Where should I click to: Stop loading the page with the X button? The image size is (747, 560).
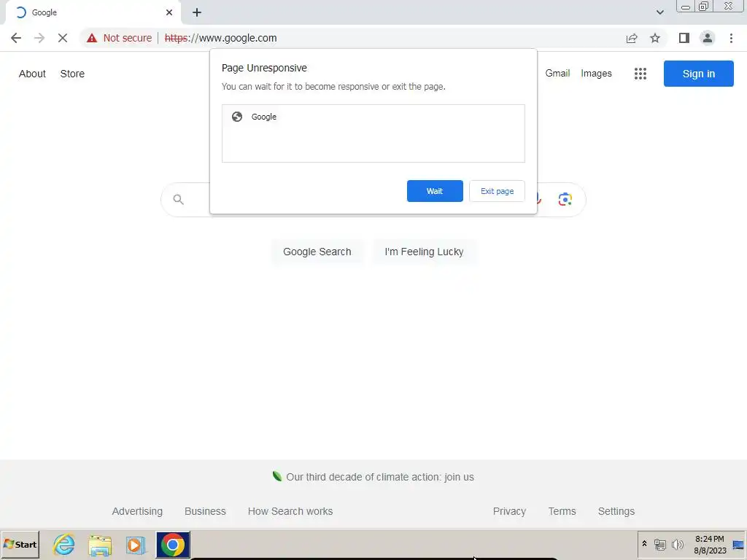click(63, 38)
